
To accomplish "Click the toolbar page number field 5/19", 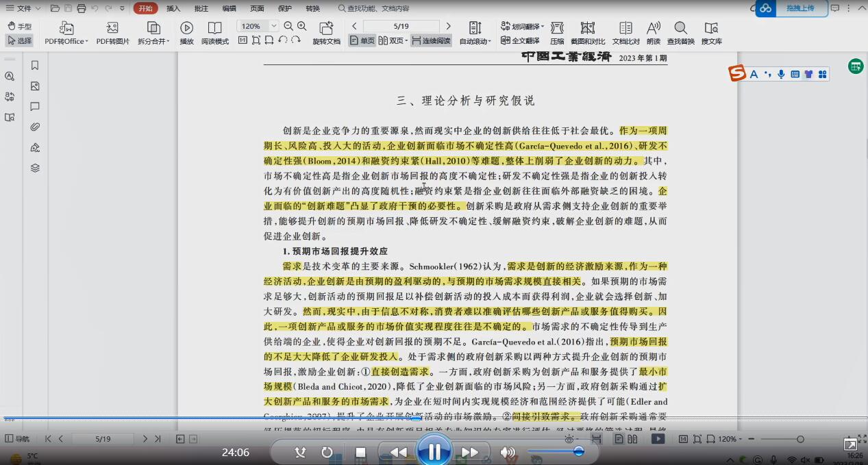I will click(401, 26).
